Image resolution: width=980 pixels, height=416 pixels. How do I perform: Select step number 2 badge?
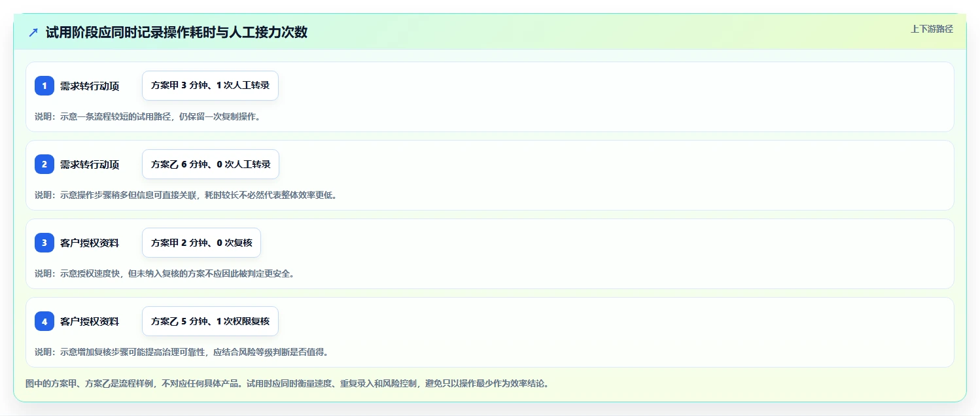pos(44,164)
